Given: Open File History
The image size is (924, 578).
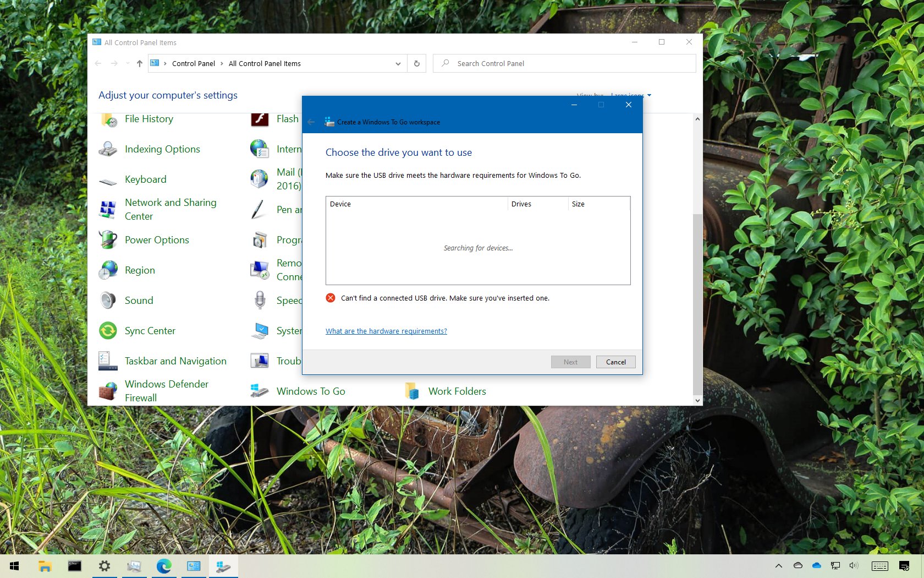Looking at the screenshot, I should tap(148, 119).
